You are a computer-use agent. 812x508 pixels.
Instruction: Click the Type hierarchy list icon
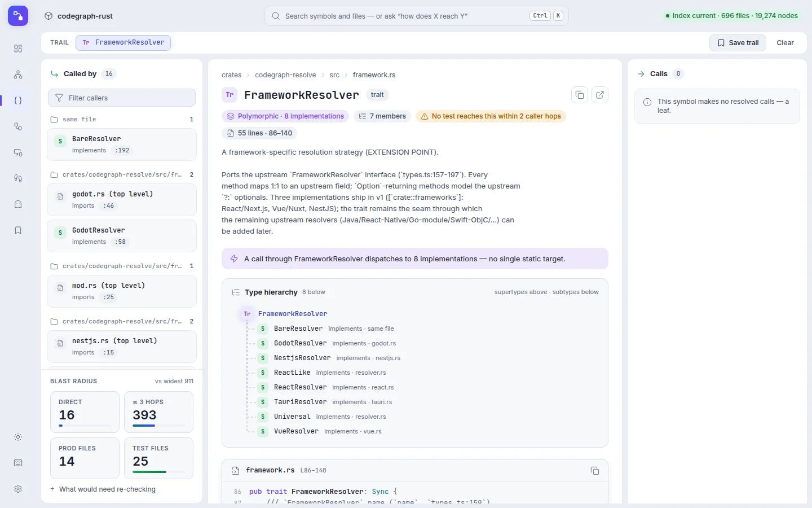click(x=236, y=292)
